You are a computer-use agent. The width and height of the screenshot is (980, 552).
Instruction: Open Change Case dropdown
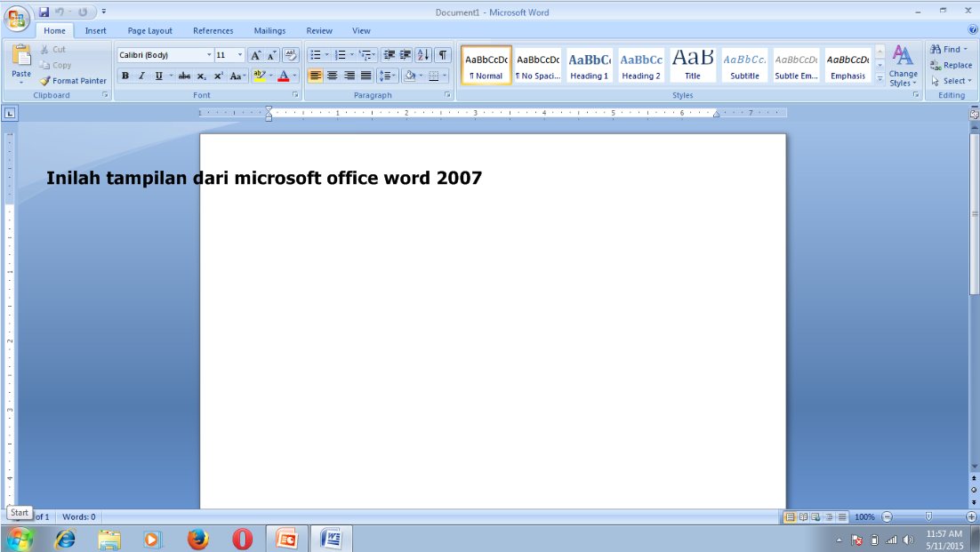(x=237, y=76)
